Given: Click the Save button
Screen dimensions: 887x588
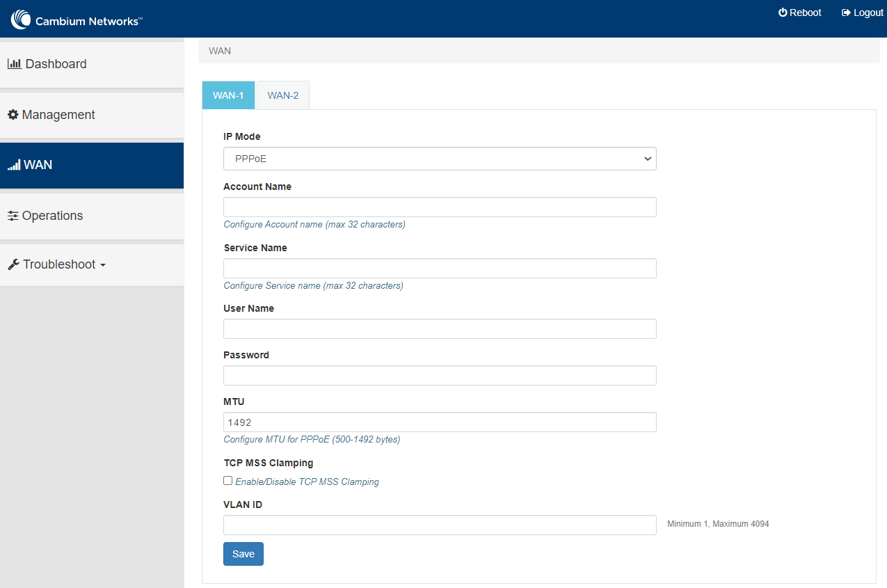Looking at the screenshot, I should point(243,554).
